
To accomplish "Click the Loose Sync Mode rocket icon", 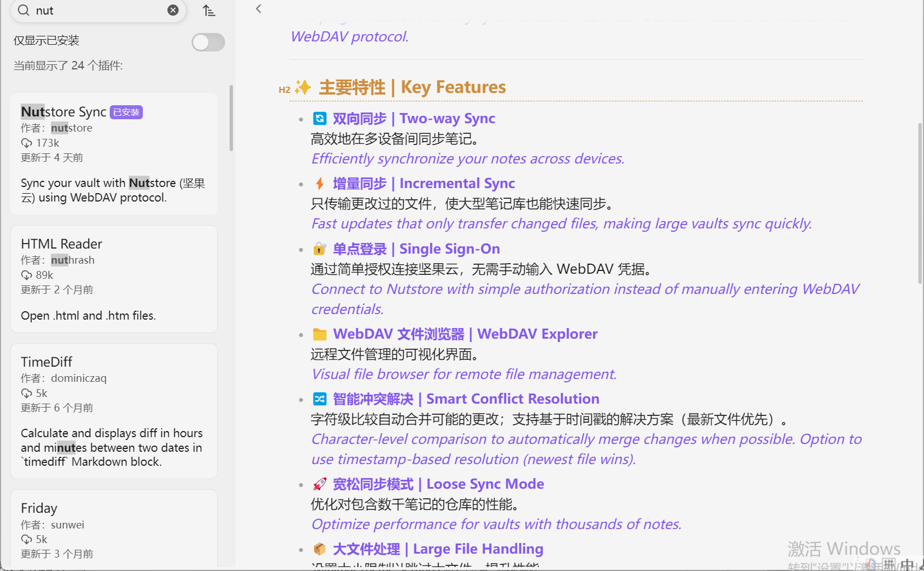I will 319,484.
